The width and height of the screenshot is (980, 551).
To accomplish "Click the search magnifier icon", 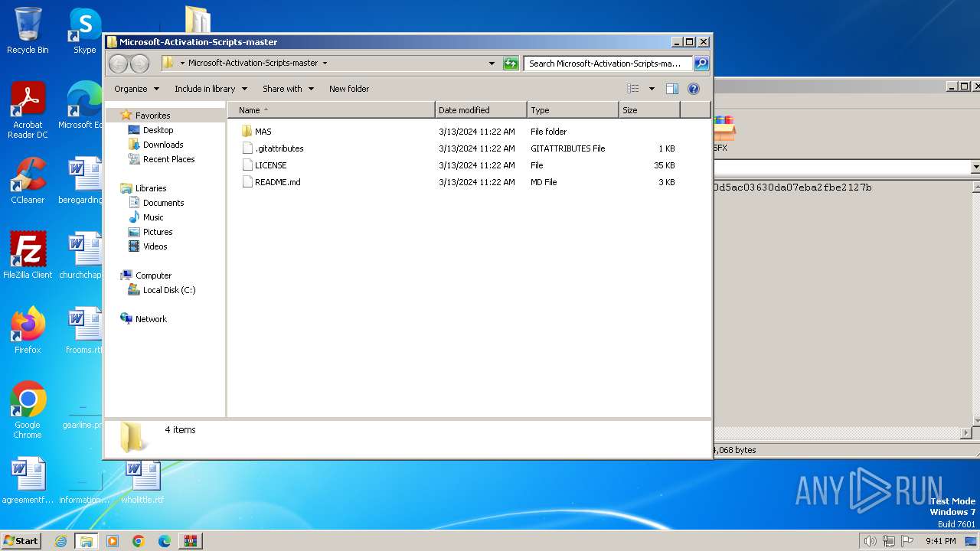I will [x=701, y=64].
